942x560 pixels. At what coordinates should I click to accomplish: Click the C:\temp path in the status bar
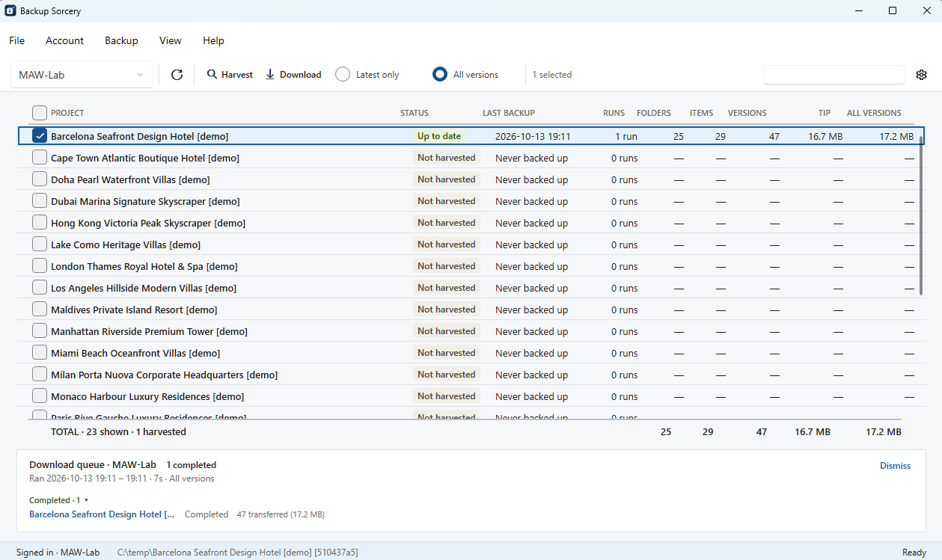point(238,553)
